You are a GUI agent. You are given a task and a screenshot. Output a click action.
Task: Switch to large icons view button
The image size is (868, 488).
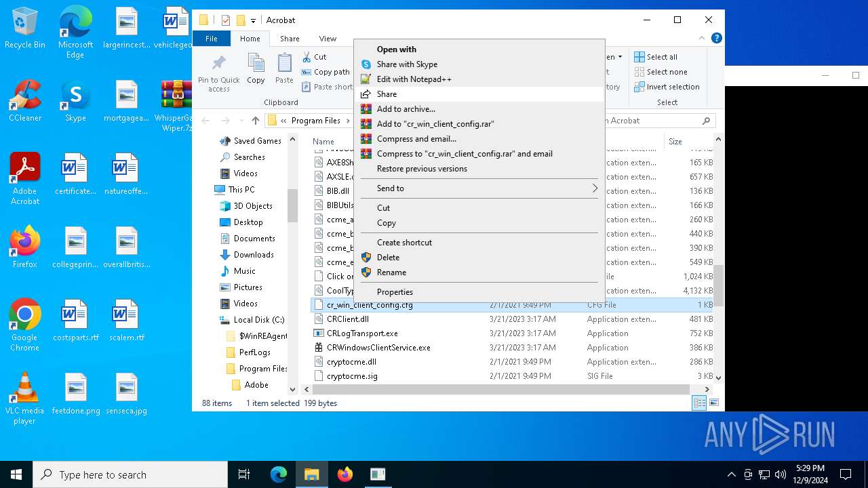click(x=713, y=403)
